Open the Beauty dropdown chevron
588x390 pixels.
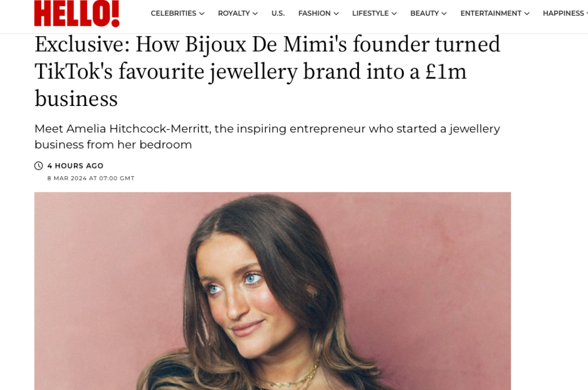click(444, 14)
